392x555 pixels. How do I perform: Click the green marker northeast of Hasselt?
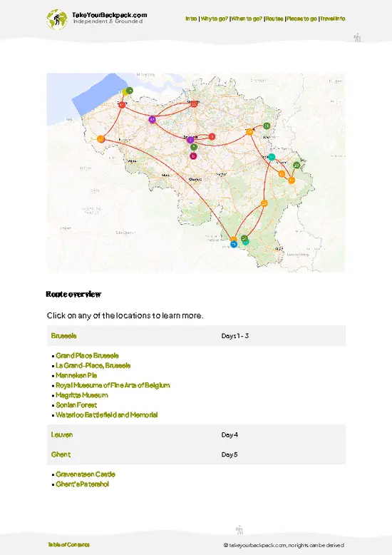267,126
